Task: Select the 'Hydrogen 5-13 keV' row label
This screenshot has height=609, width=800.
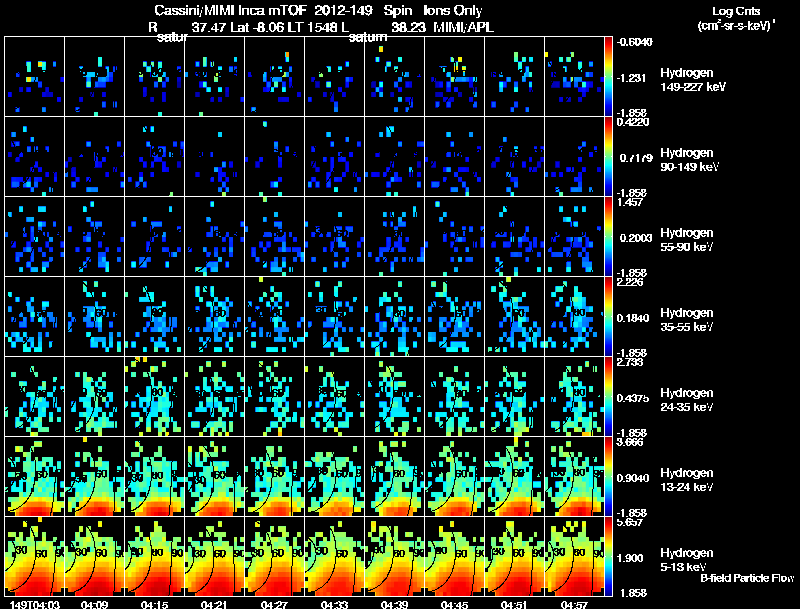Action: pyautogui.click(x=687, y=560)
